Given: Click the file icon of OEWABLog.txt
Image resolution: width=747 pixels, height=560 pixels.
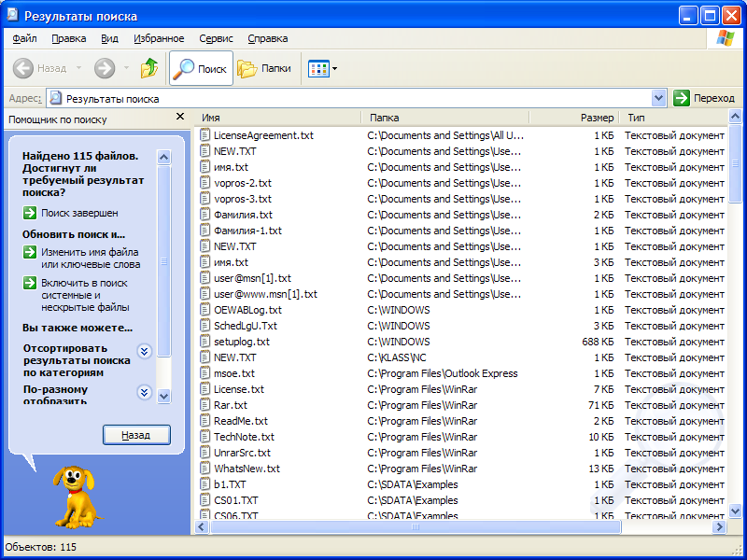Looking at the screenshot, I should tap(204, 310).
